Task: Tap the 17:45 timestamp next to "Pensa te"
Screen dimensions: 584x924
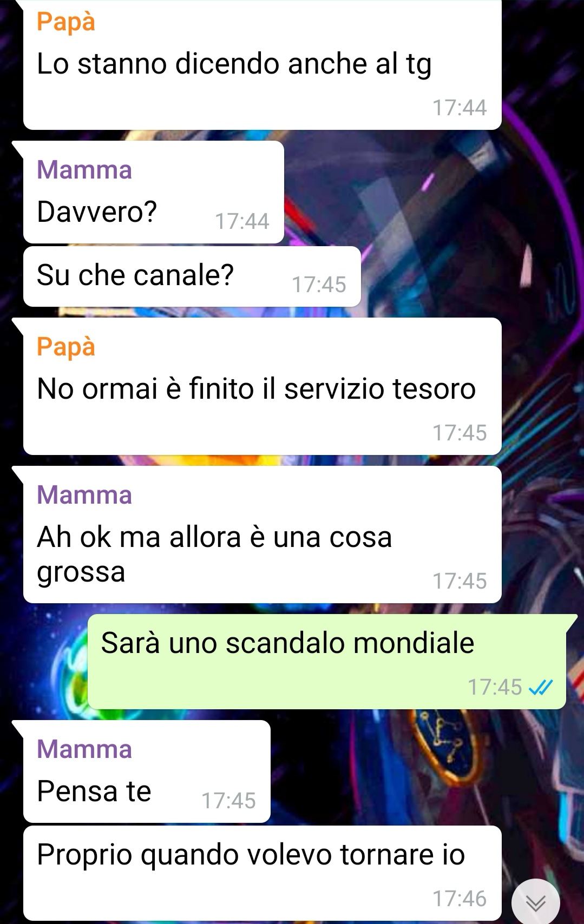Action: [x=228, y=801]
